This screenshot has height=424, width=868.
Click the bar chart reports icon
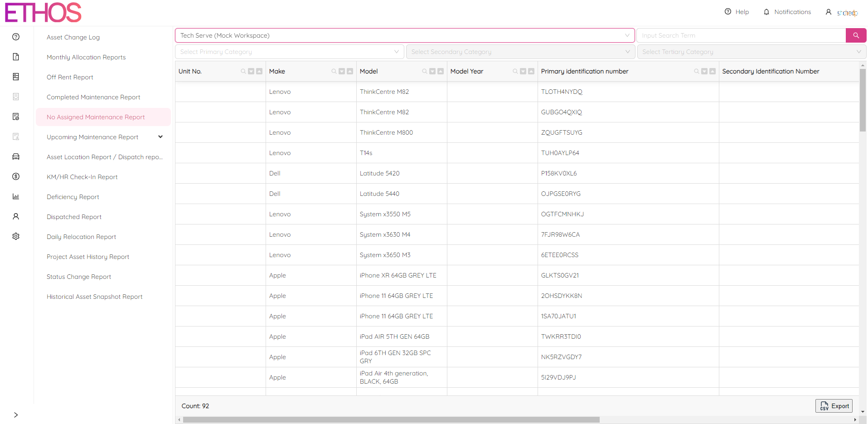pyautogui.click(x=16, y=196)
